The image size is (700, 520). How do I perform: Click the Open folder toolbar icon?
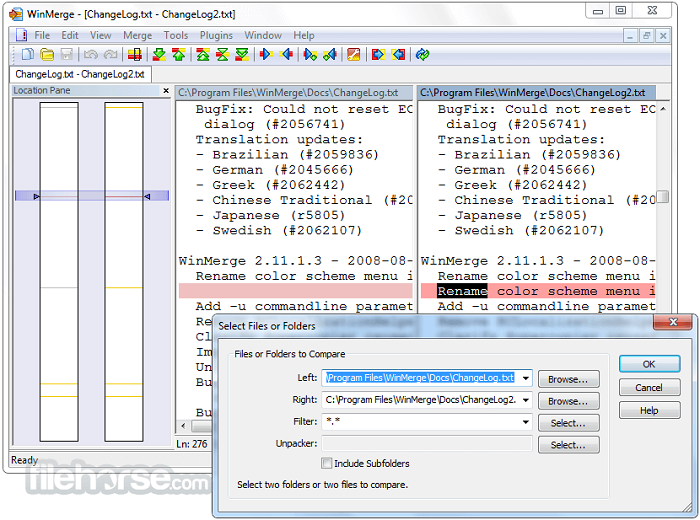click(x=46, y=54)
